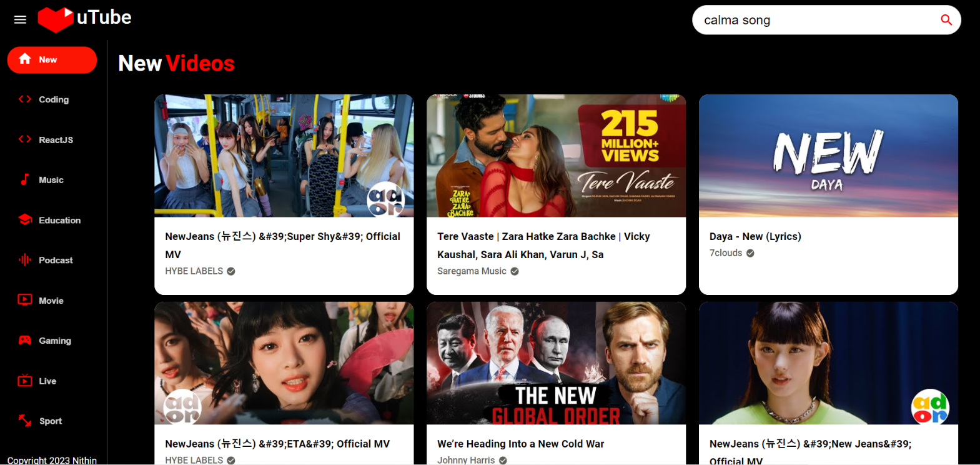Screen dimensions: 980x465
Task: Open NewJeans Super Shy video thumbnail
Action: point(284,156)
